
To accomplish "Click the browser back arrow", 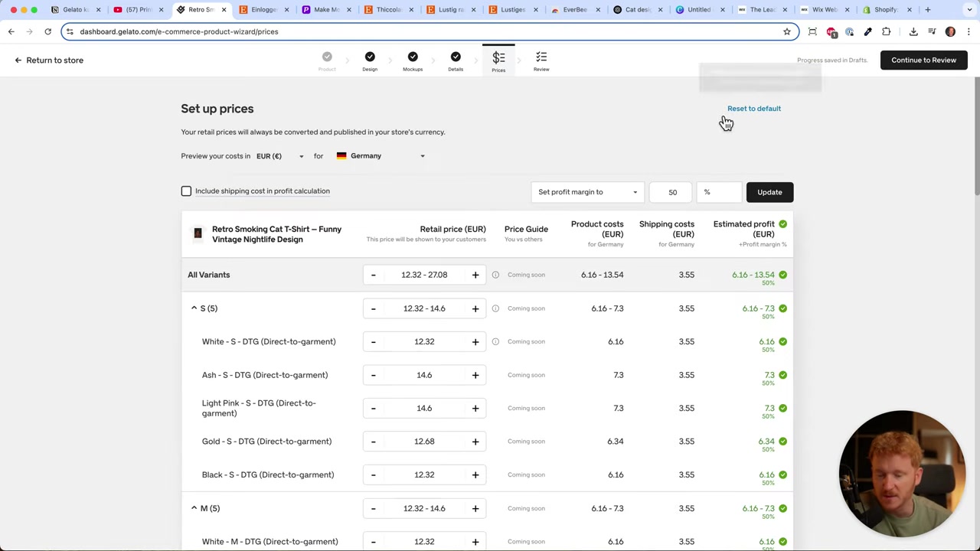I will tap(11, 31).
